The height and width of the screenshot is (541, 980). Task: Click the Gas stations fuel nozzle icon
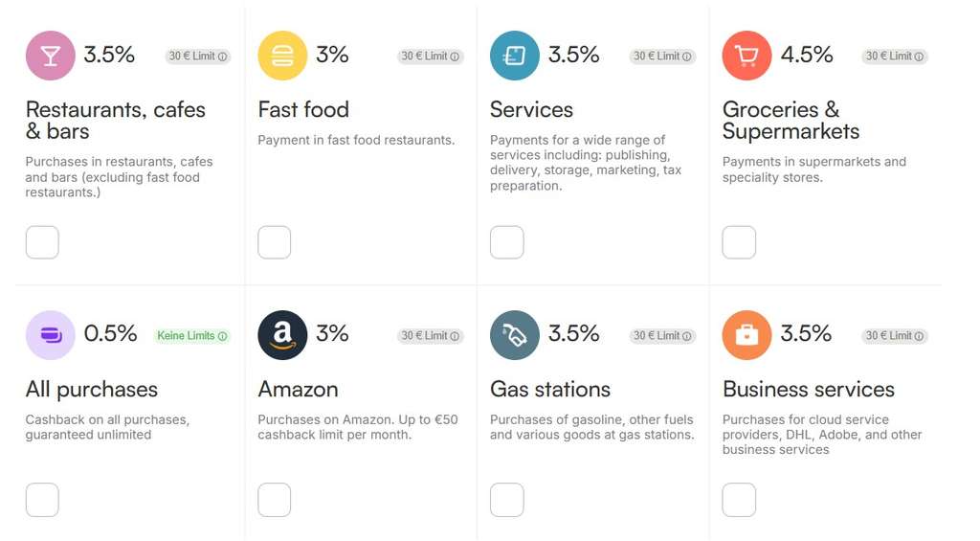[514, 335]
